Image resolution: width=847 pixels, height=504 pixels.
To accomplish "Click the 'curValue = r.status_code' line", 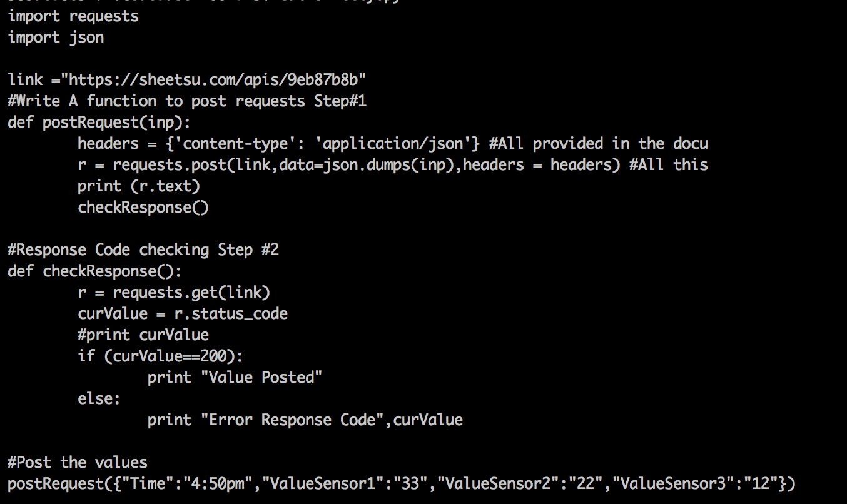I will [182, 314].
